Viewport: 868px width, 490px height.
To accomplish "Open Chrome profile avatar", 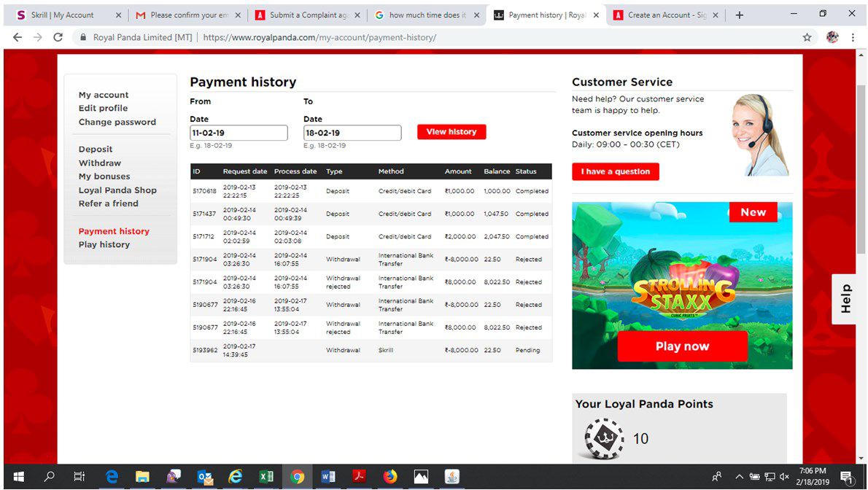I will point(832,37).
